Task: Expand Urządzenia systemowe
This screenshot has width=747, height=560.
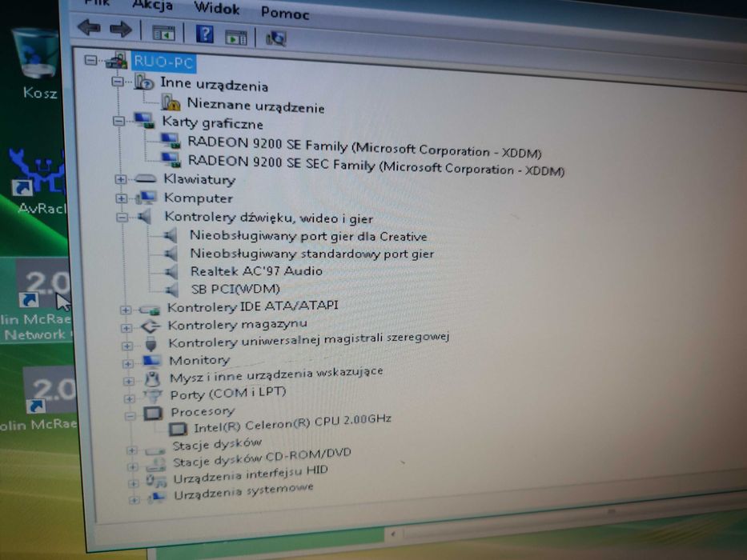Action: click(x=135, y=501)
